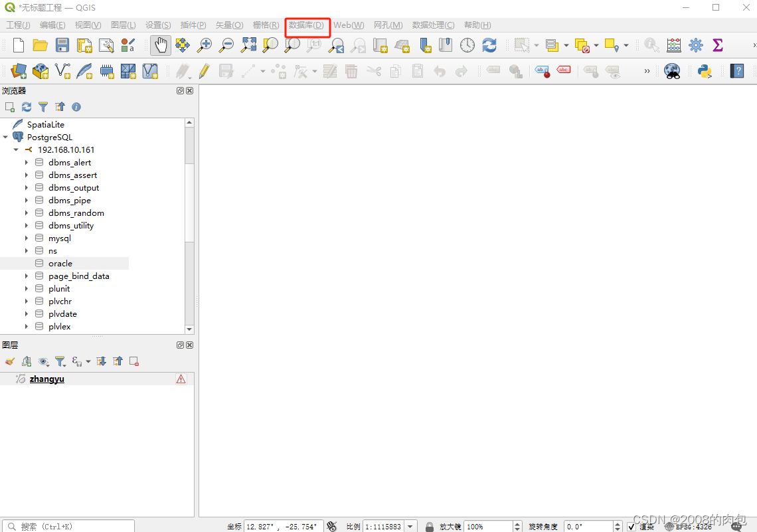
Task: Toggle editing with the yellow pencil icon
Action: pos(205,71)
